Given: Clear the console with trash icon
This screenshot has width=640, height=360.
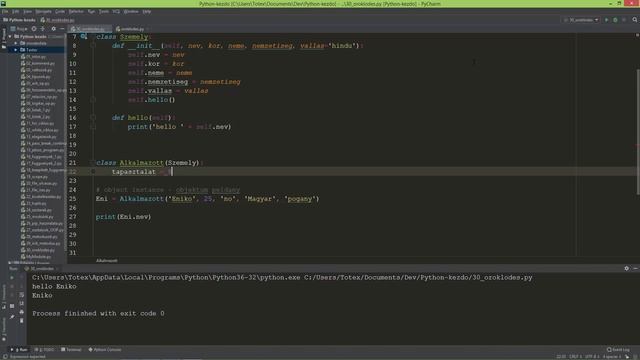Looking at the screenshot, I should (x=22, y=321).
